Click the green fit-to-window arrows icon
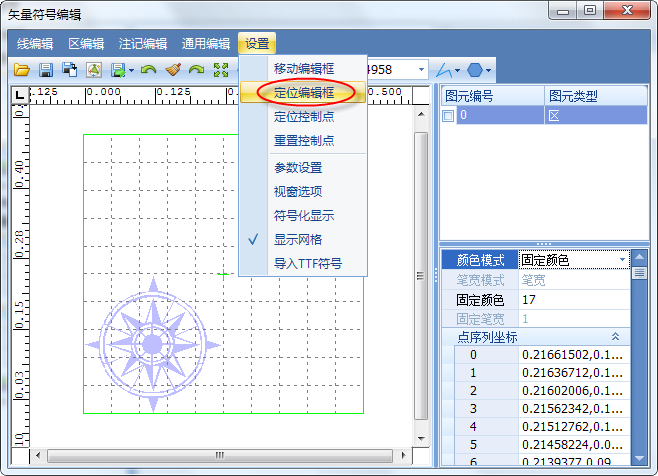 pos(221,70)
